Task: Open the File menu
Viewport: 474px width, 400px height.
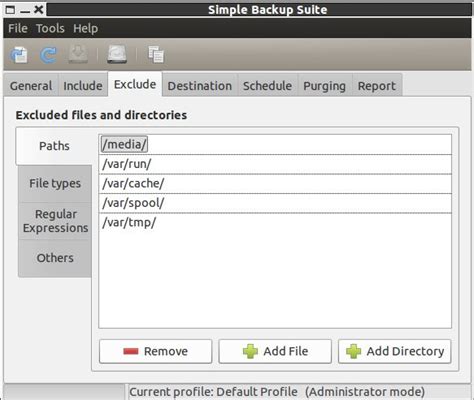Action: tap(18, 28)
